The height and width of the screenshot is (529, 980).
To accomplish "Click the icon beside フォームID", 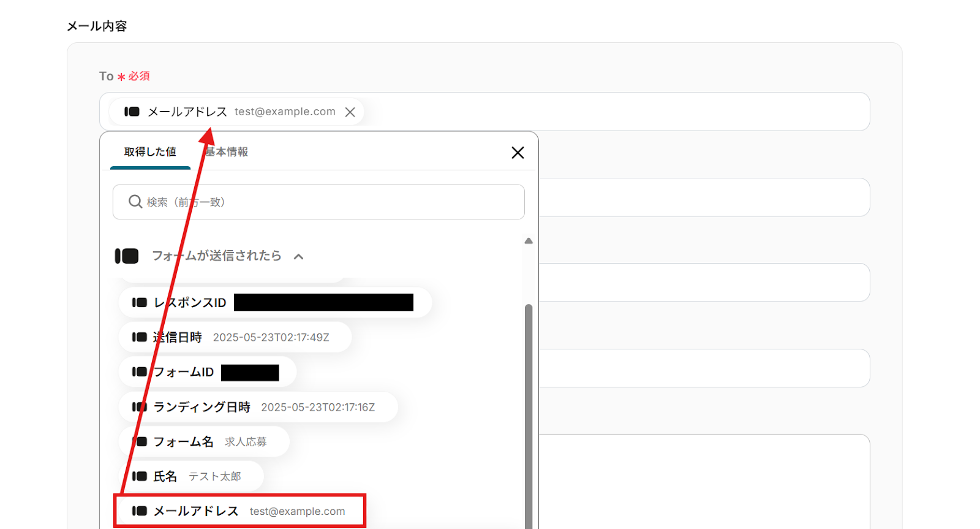I will click(139, 372).
